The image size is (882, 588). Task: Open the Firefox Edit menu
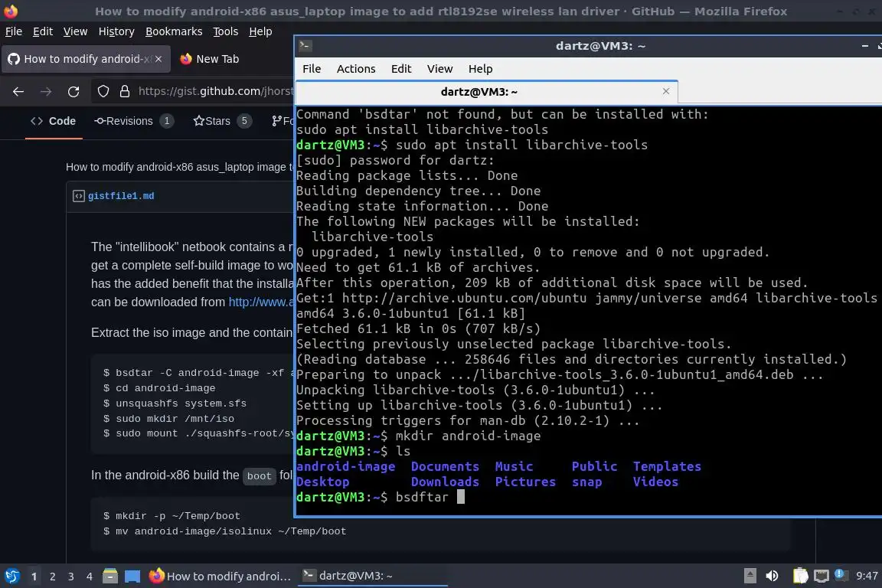[43, 31]
